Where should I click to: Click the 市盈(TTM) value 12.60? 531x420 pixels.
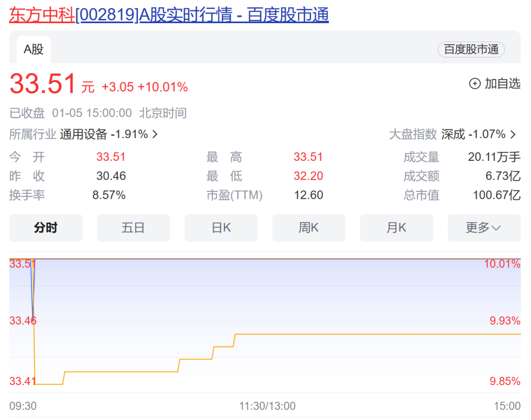308,195
